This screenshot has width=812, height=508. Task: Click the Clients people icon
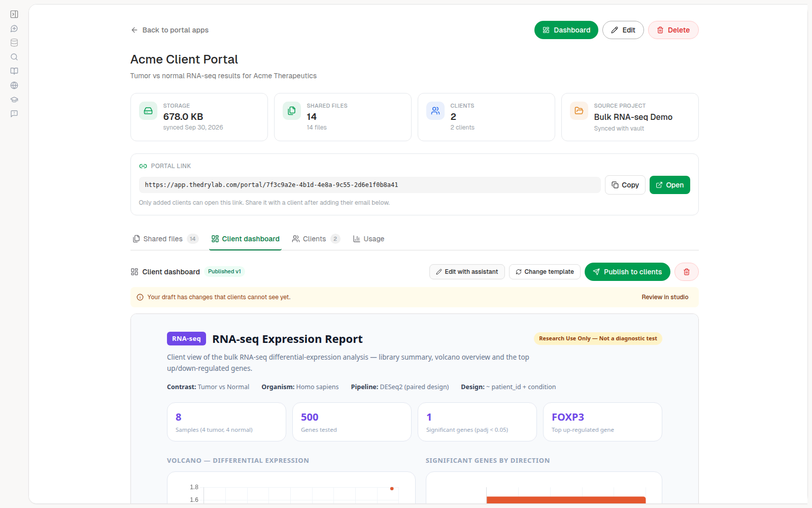coord(435,111)
